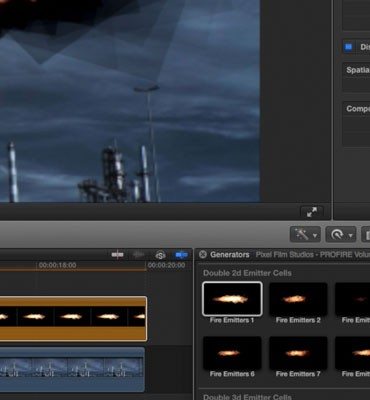Select the Fire Emitters 6 generator thumbnail
This screenshot has width=370, height=400.
(x=232, y=353)
